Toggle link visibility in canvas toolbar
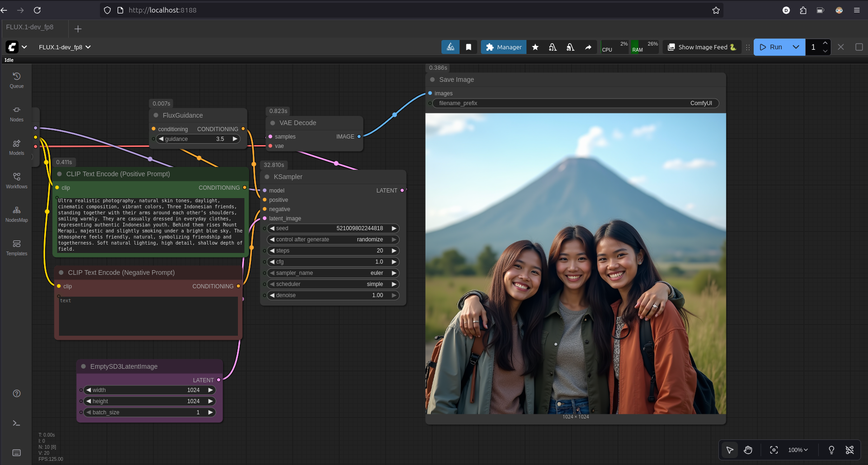The image size is (868, 465). tap(849, 450)
